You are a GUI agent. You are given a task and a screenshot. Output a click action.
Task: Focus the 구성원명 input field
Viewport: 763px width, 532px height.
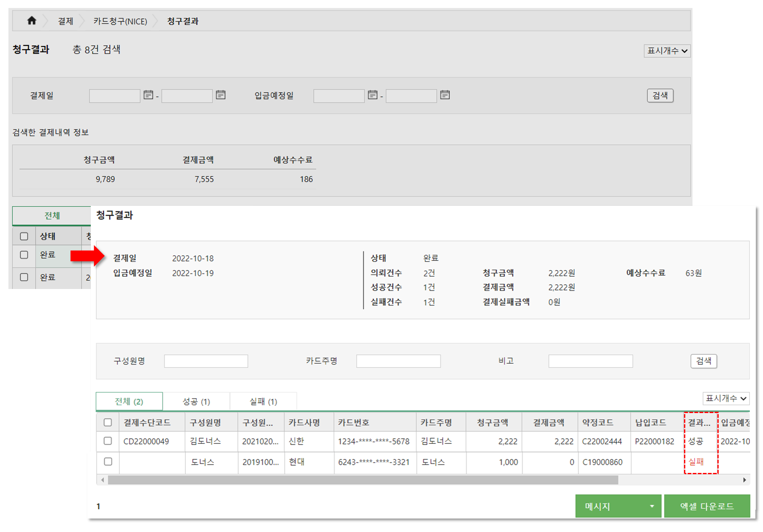(206, 361)
